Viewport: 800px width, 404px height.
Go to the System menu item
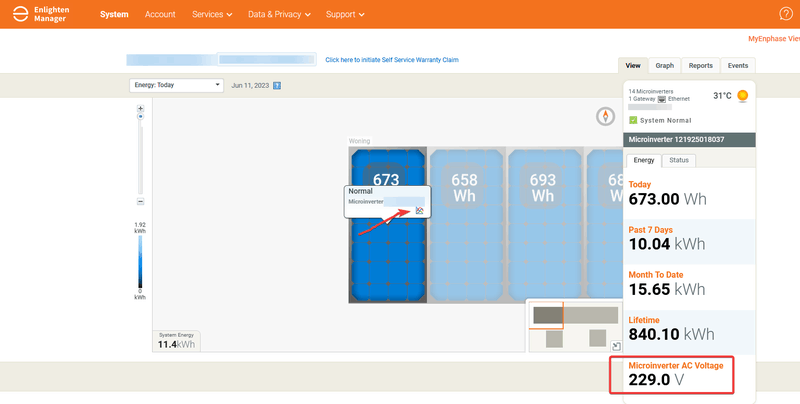click(x=114, y=14)
